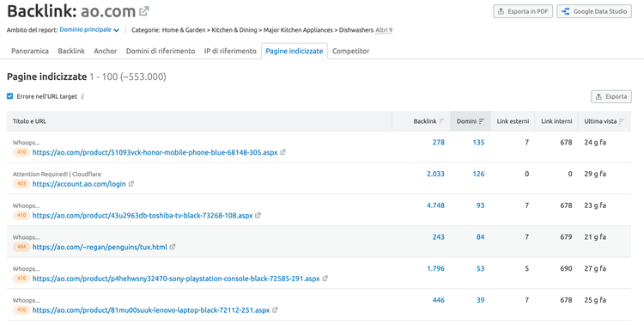This screenshot has height=325, width=644.
Task: Click domains count 53
Action: tap(480, 268)
